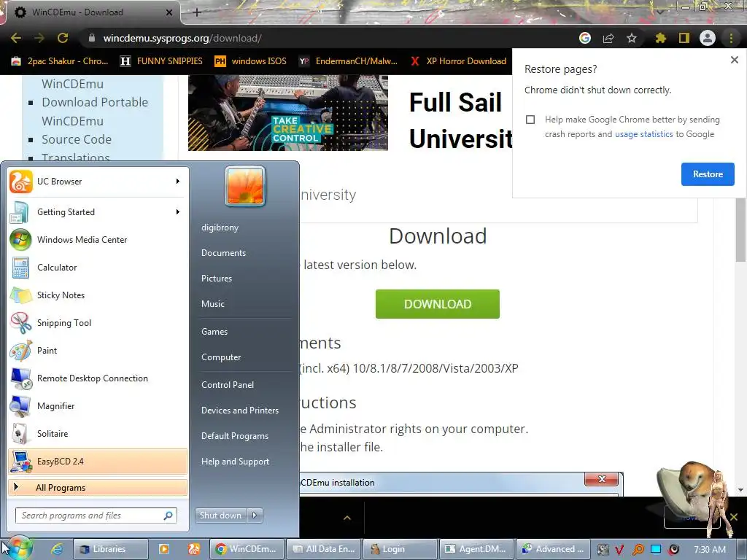Open Documents from Start menu

coord(223,253)
